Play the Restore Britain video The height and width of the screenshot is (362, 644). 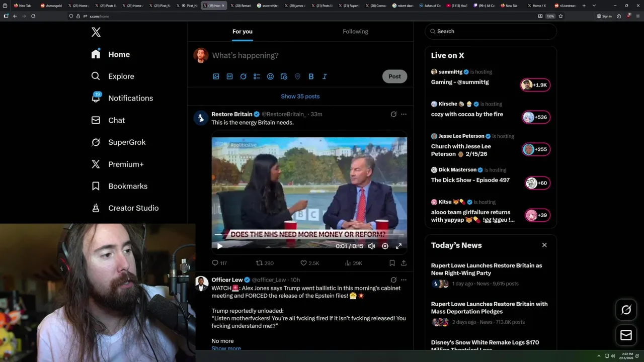tap(219, 246)
